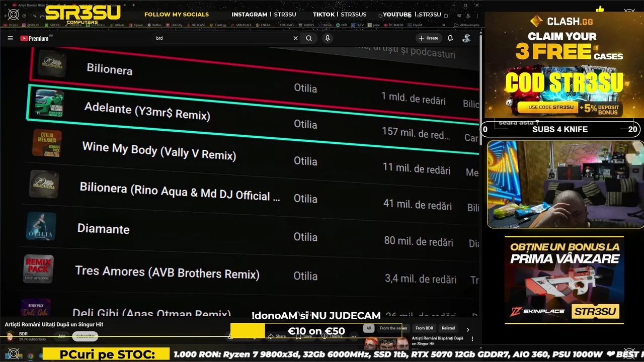Open the account avatar menu
This screenshot has height=362, width=644.
point(466,38)
